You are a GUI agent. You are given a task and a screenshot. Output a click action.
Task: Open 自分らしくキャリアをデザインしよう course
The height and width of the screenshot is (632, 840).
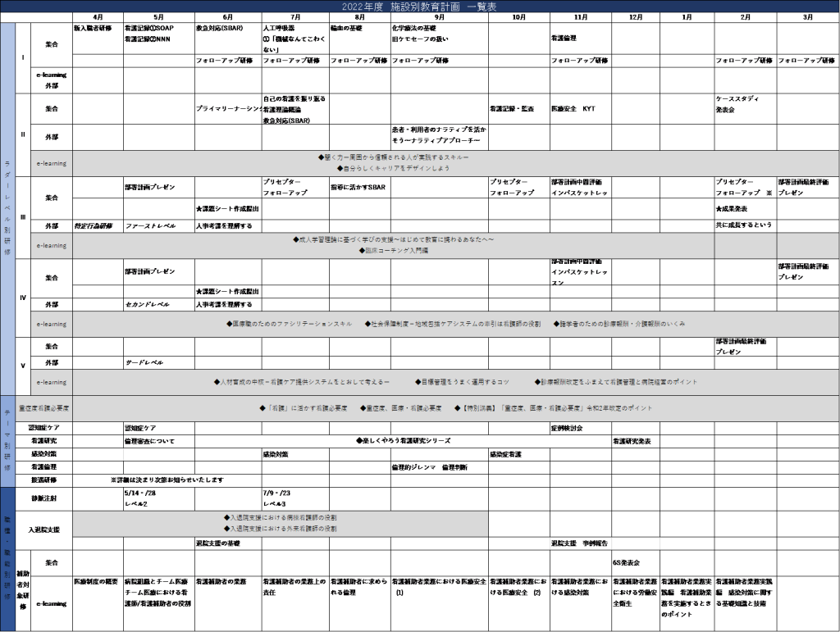pyautogui.click(x=393, y=168)
